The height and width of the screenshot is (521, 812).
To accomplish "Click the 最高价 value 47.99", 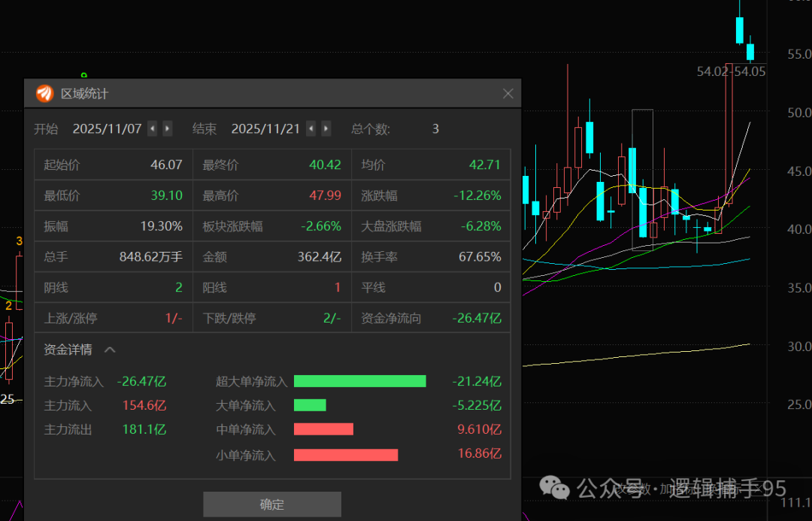I will [x=326, y=195].
